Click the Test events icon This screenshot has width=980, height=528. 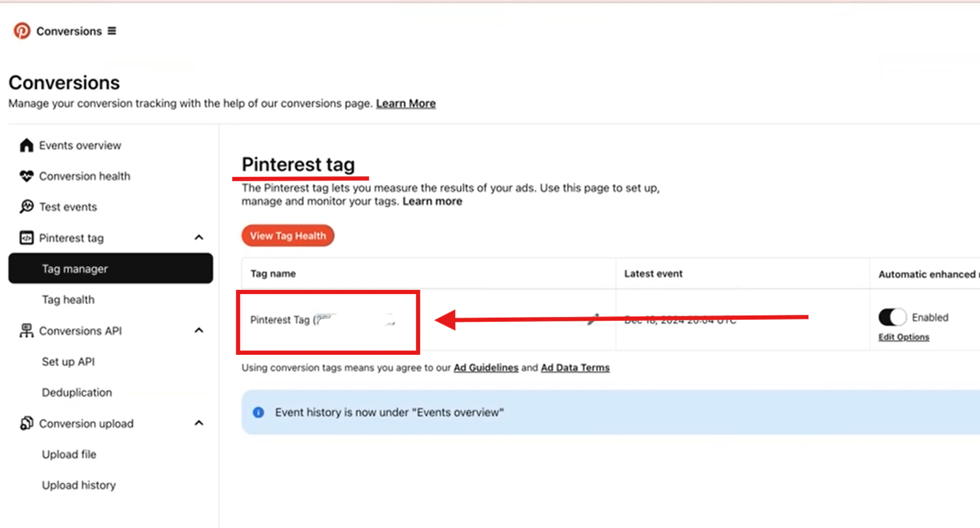[x=26, y=207]
